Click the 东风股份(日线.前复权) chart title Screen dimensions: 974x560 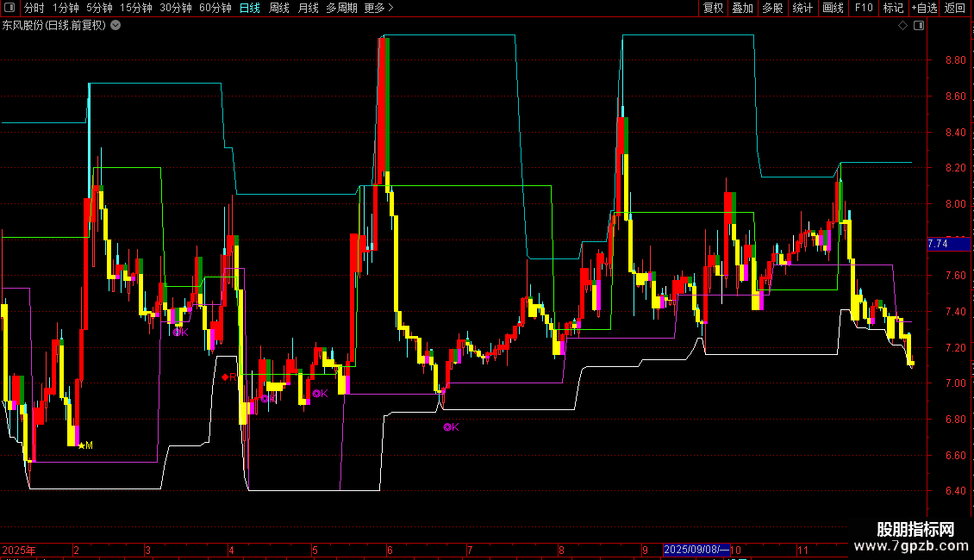54,26
